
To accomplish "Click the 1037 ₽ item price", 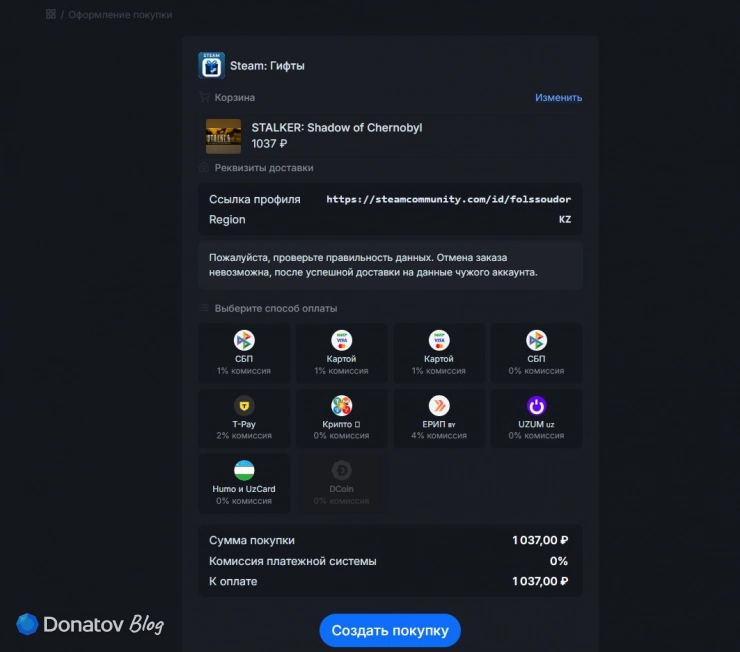I will click(269, 143).
